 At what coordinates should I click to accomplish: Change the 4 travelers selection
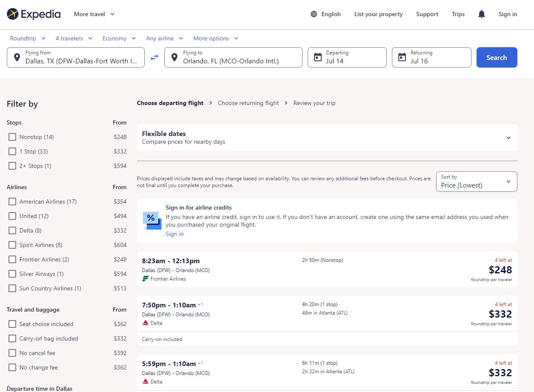click(74, 38)
